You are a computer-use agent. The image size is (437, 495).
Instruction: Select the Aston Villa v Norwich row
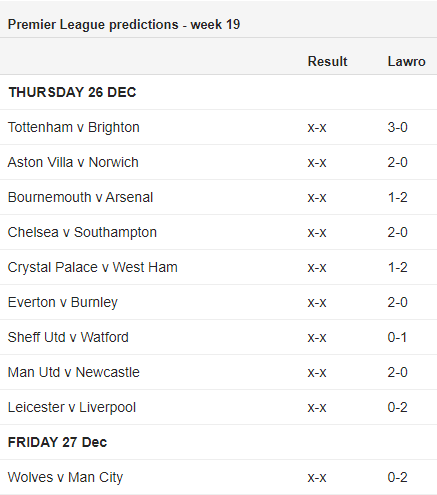(x=218, y=162)
